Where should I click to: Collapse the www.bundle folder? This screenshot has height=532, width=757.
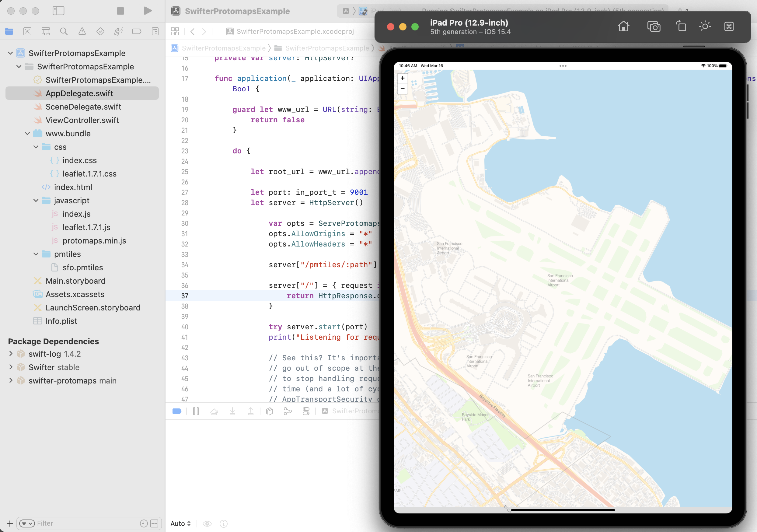pos(27,134)
